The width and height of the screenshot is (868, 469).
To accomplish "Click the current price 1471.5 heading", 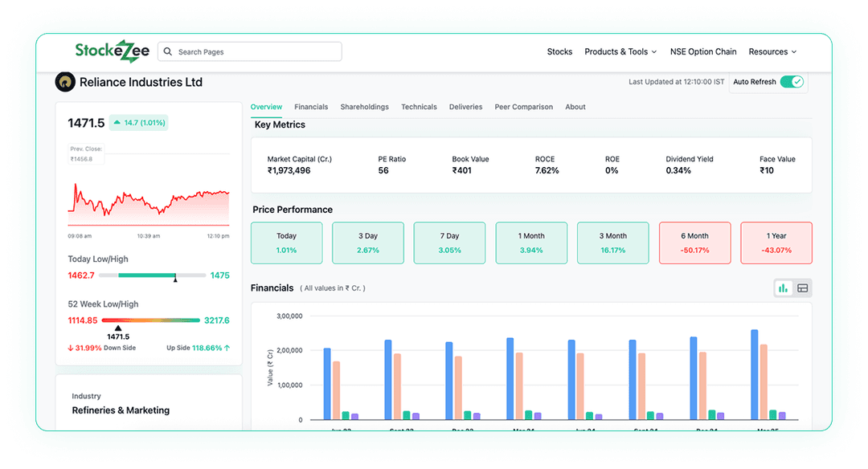I will (x=86, y=123).
